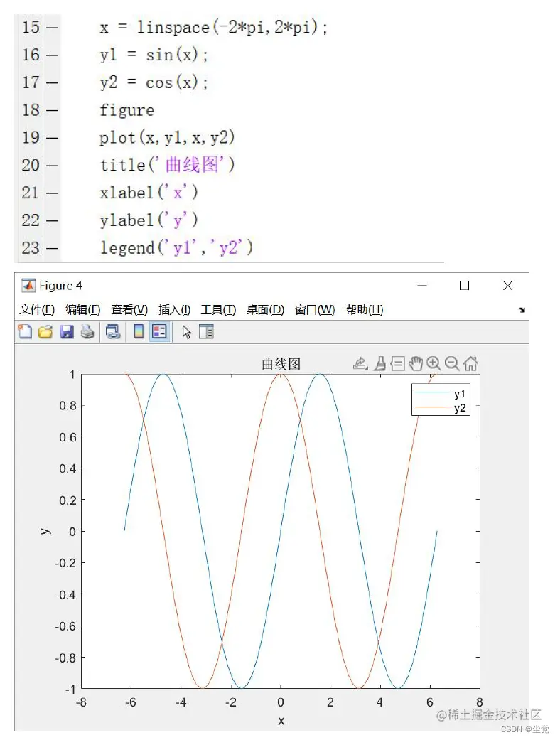The image size is (560, 740).
Task: Select the data brush tool on the axes toolbar
Action: click(379, 363)
